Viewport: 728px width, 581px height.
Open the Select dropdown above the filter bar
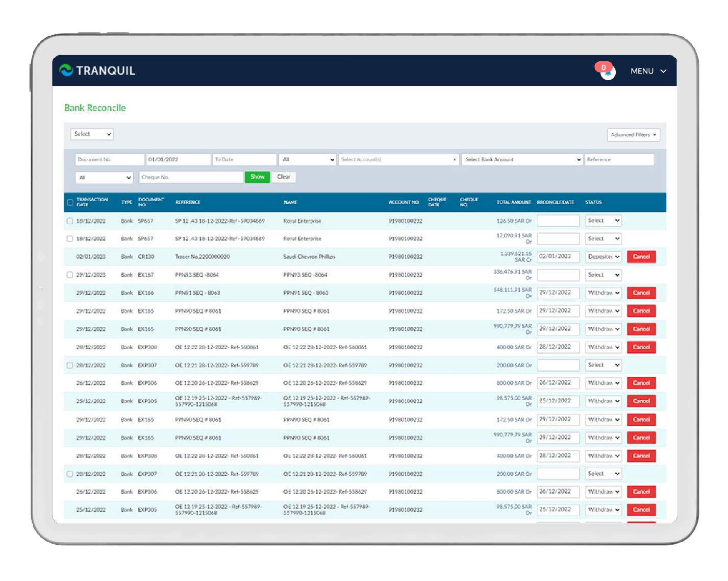[92, 134]
